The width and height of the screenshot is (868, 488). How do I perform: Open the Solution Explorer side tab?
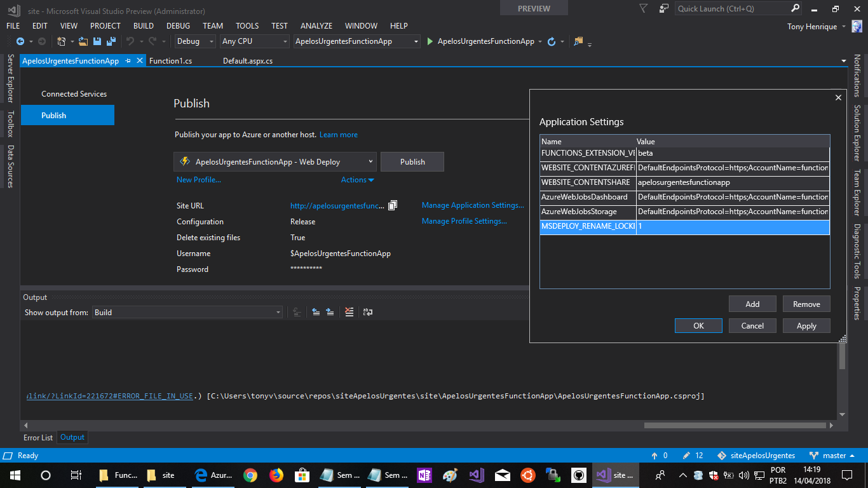[857, 133]
